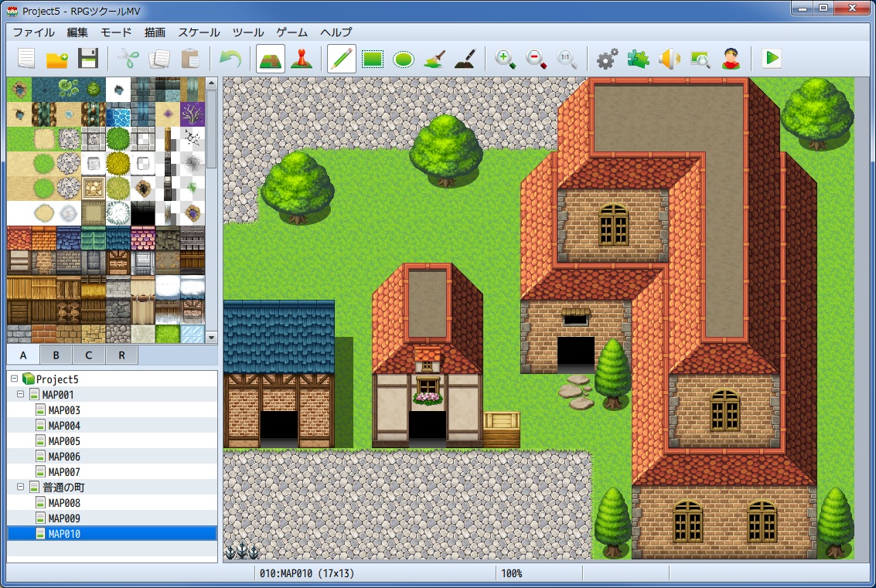The width and height of the screenshot is (876, 588).
Task: Select the 普通の町 map entry
Action: coord(63,487)
